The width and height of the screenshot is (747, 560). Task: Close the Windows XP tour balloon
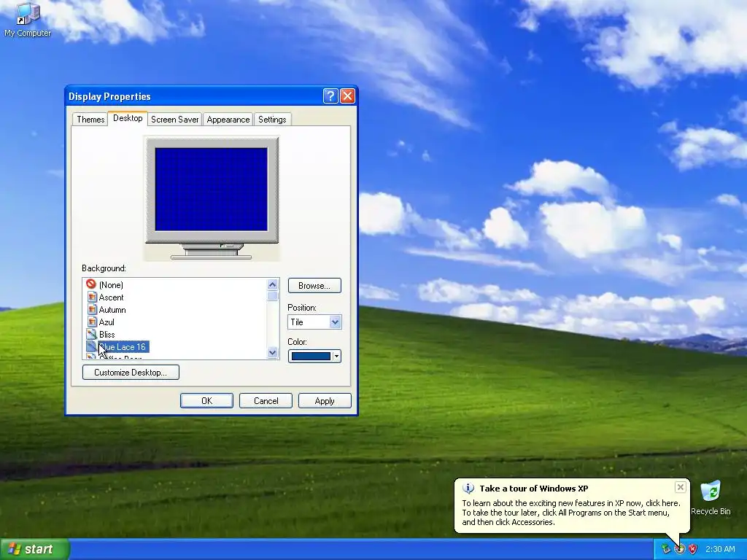click(681, 487)
